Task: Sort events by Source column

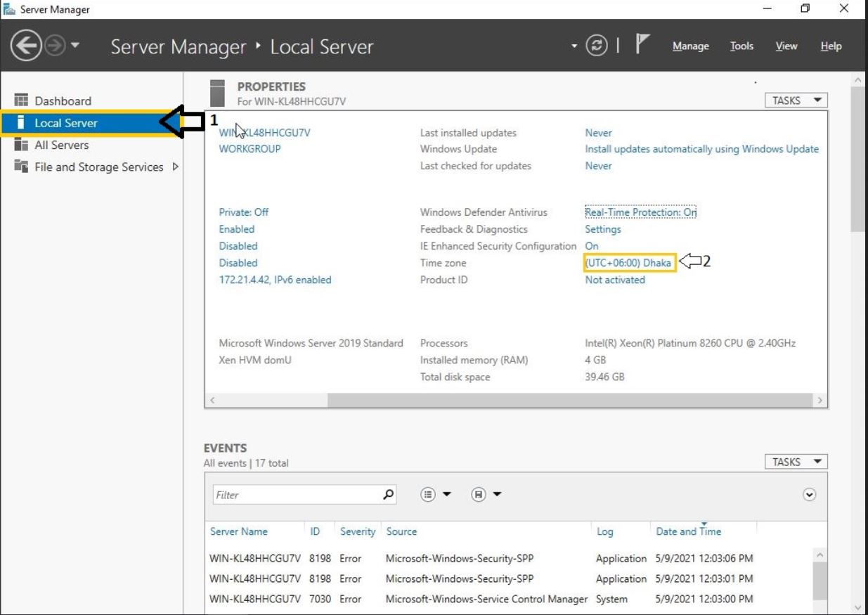Action: click(401, 532)
